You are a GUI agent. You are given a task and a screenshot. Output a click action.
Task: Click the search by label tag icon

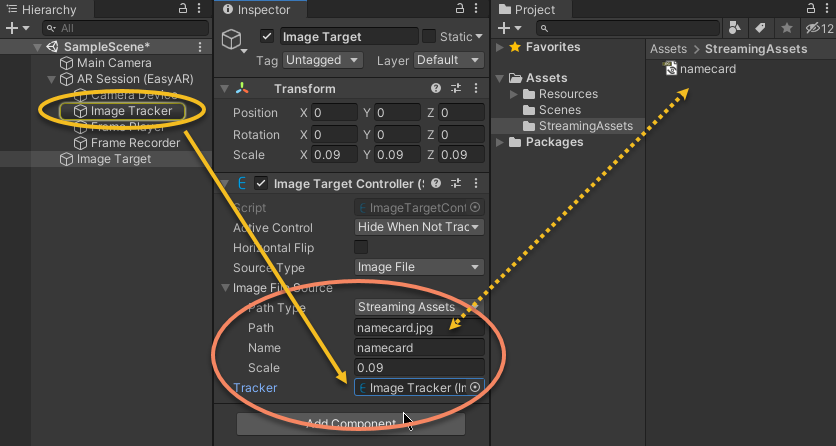coord(760,27)
